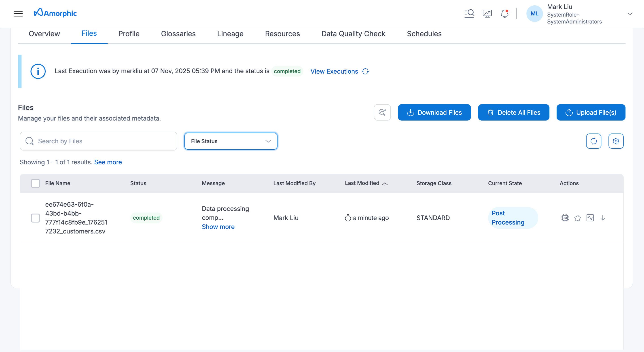Switch to the Lineage tab
Screen dimensions: 644x352
click(x=230, y=34)
